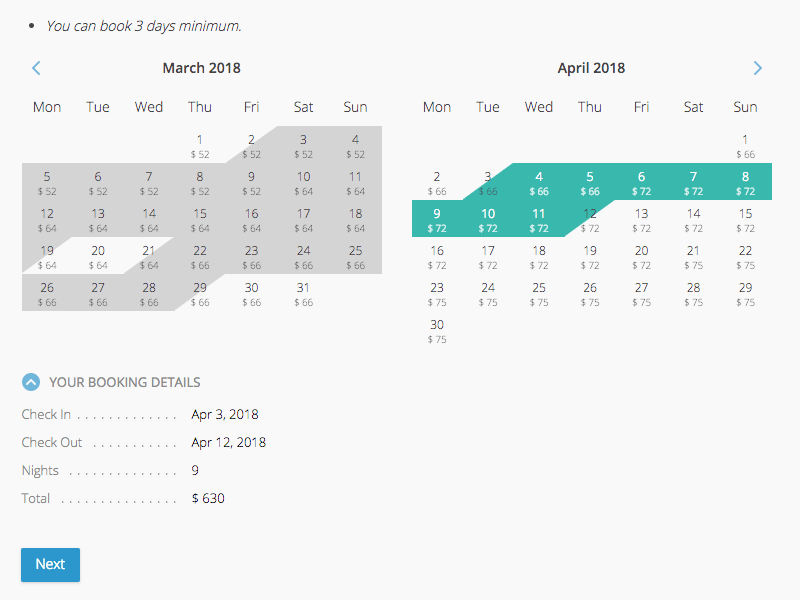Image resolution: width=800 pixels, height=600 pixels.
Task: Choose March 30 on the calendar
Action: pos(252,294)
